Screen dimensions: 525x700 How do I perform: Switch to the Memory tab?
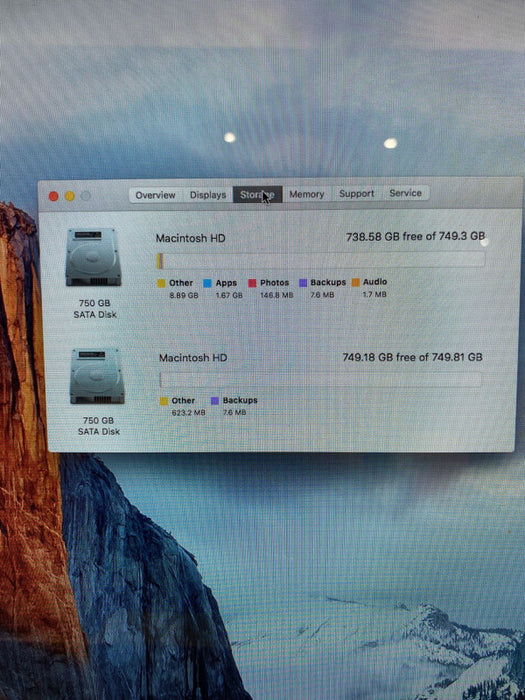[307, 194]
